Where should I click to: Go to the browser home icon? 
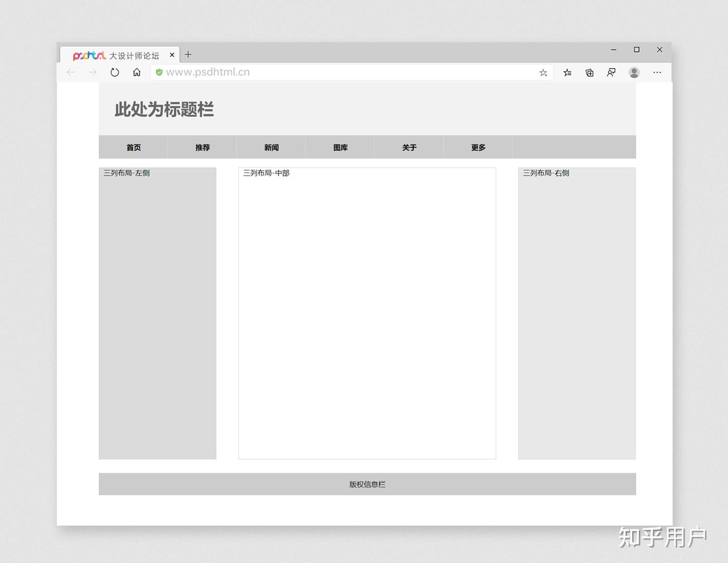click(137, 72)
